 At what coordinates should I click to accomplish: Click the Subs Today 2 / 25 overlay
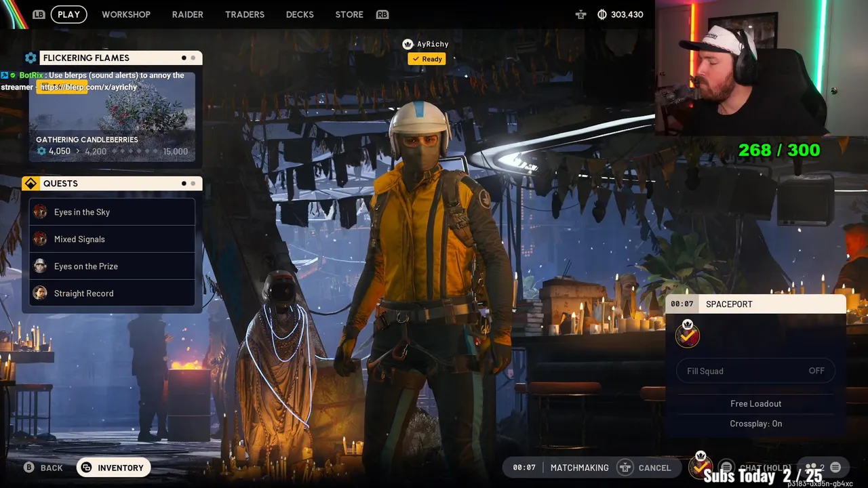763,476
